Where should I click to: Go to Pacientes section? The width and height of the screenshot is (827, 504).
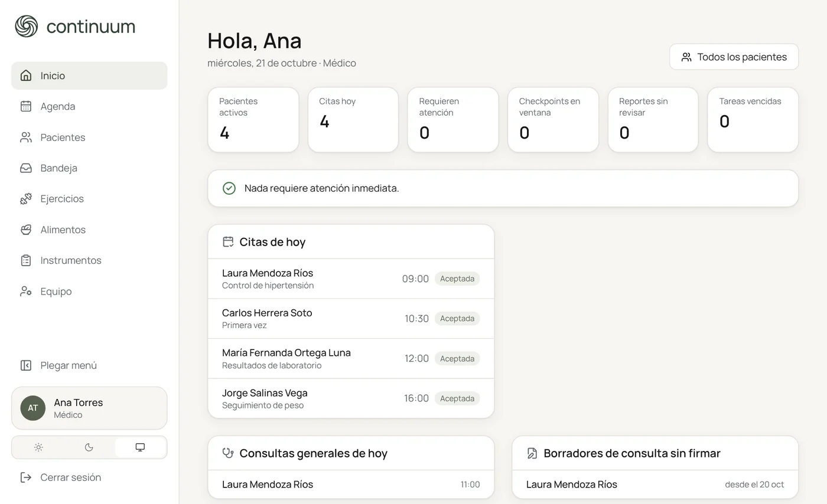[89, 137]
